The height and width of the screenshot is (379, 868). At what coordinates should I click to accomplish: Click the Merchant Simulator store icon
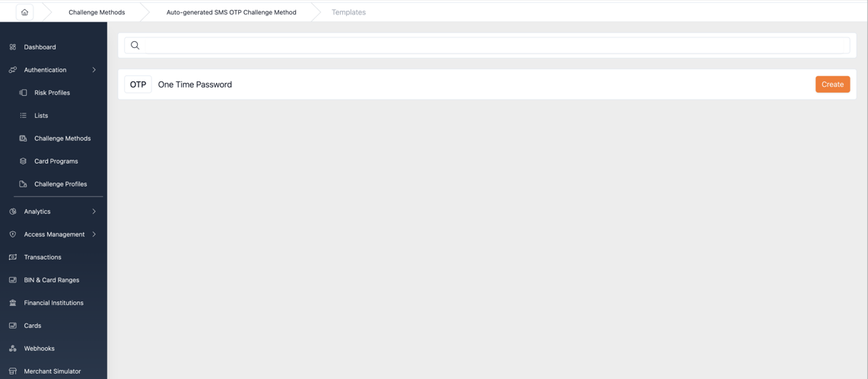coord(13,371)
